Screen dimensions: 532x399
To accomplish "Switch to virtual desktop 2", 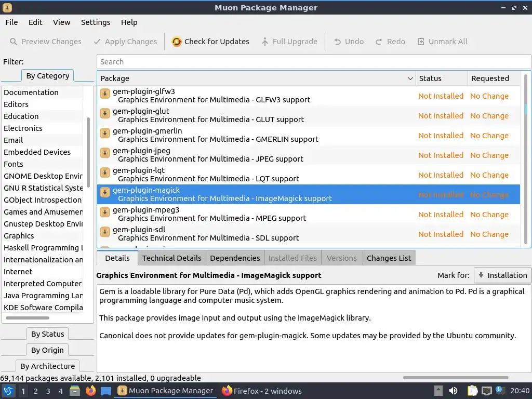I will 36,391.
